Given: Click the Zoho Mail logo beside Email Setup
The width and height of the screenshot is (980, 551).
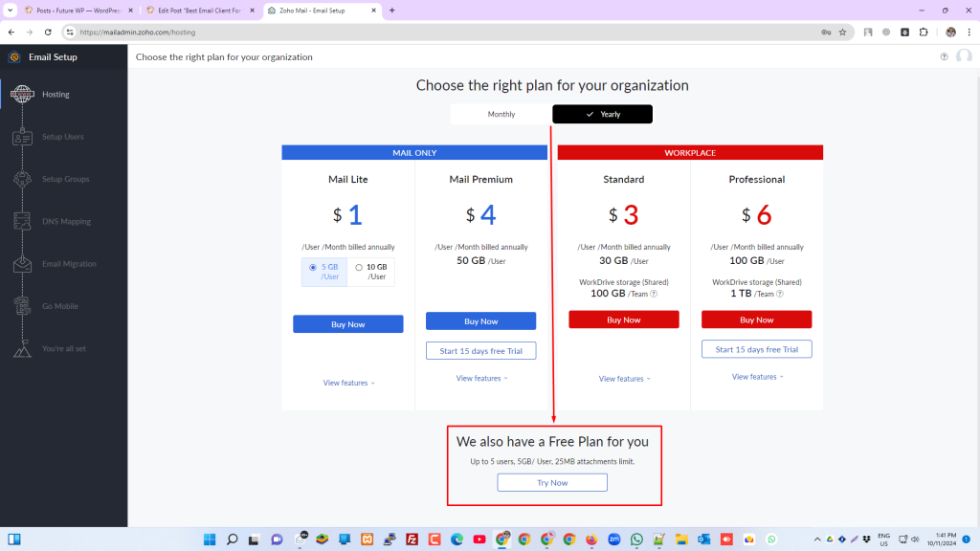Looking at the screenshot, I should coord(14,56).
